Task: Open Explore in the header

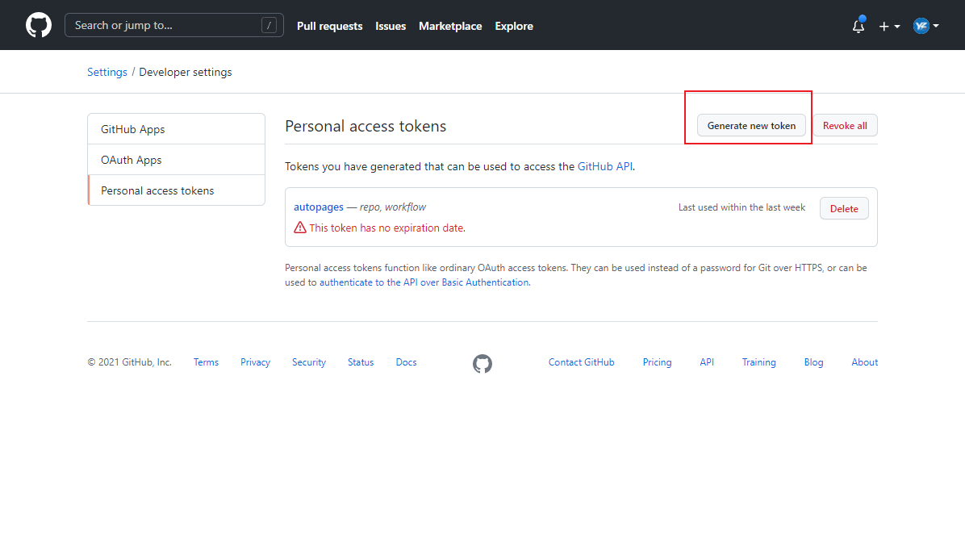Action: point(514,26)
